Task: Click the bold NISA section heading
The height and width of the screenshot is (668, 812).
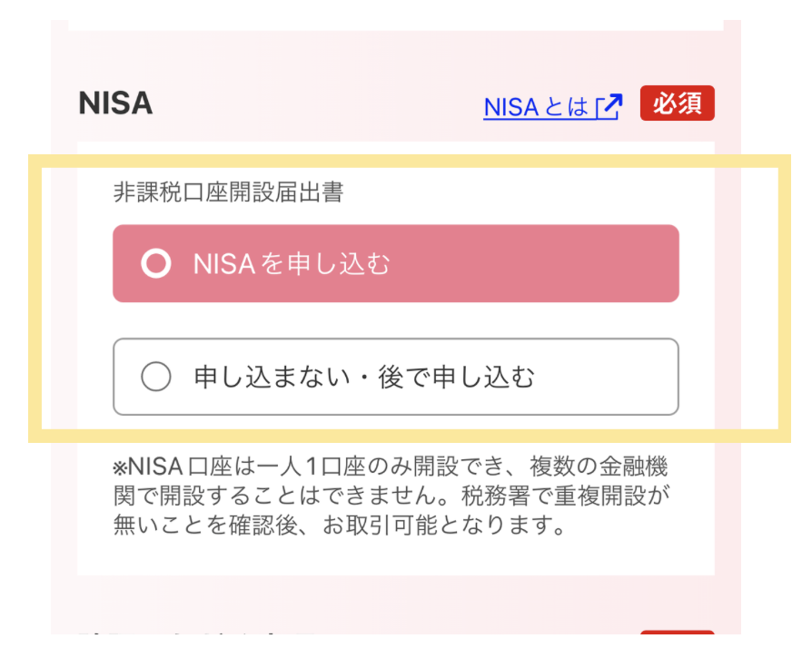Action: (115, 103)
